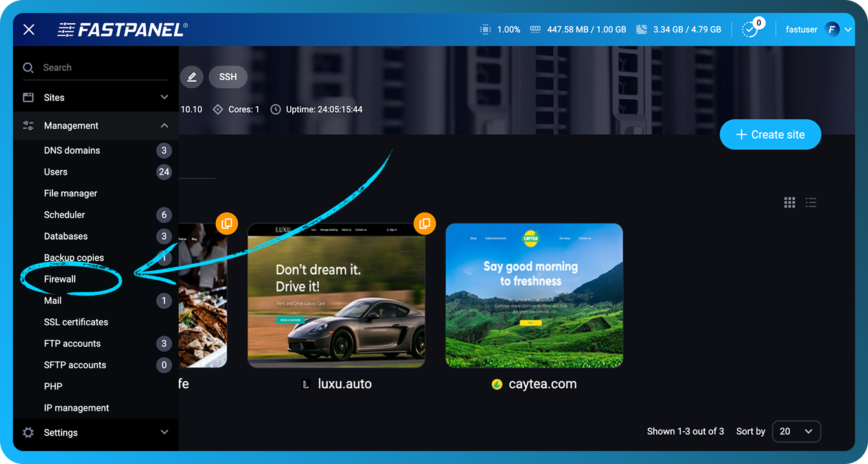Screen dimensions: 868x464
Task: Switch sites view to grid layout
Action: click(790, 202)
